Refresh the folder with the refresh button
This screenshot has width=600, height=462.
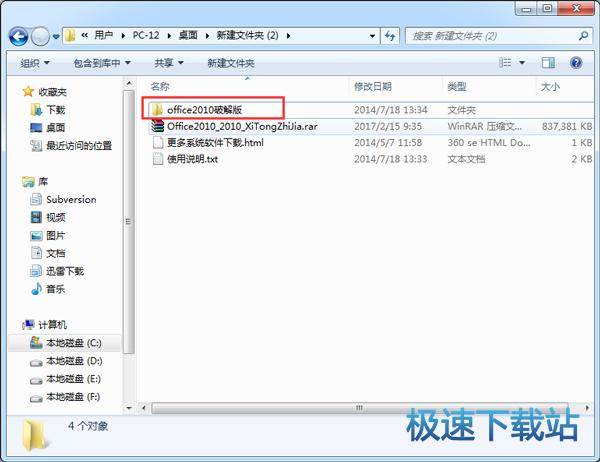(x=390, y=36)
